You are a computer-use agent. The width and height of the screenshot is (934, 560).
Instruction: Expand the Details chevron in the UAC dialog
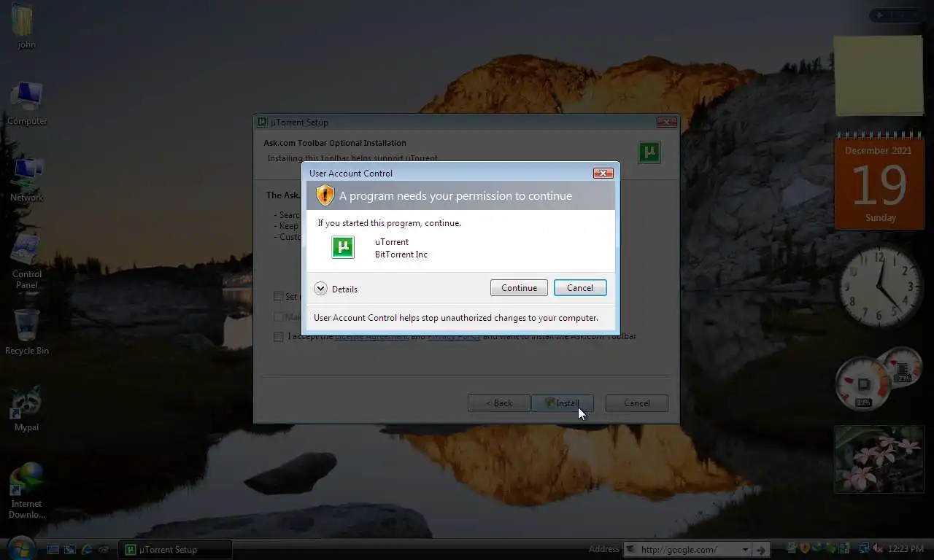[320, 289]
